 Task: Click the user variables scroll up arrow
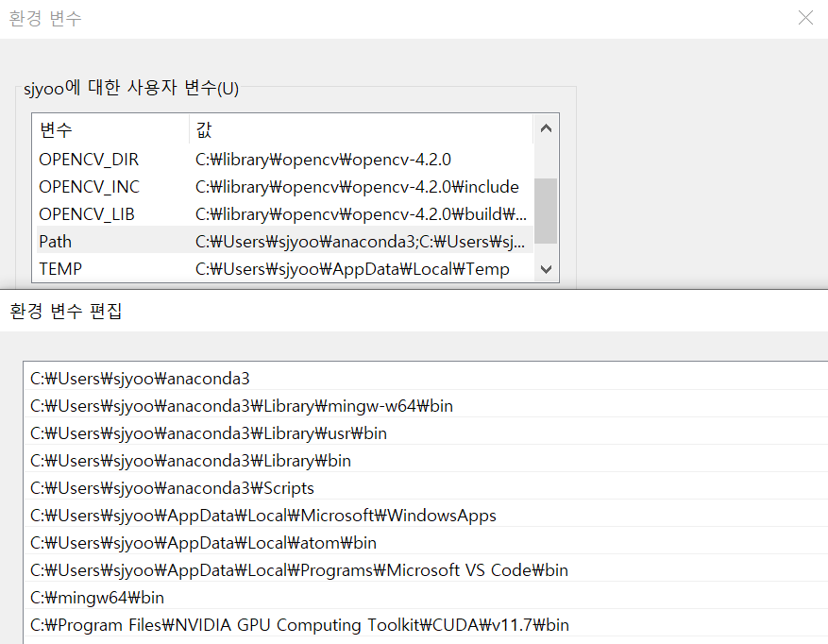pos(546,128)
